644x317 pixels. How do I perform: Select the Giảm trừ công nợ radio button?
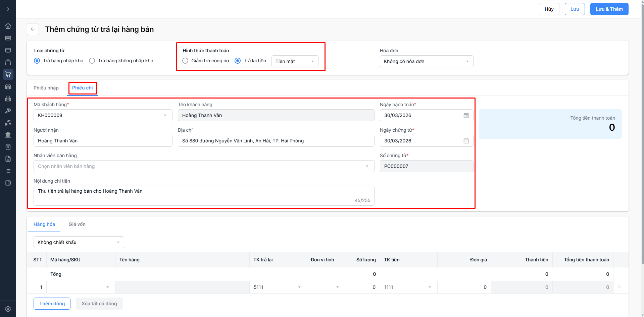coord(185,61)
